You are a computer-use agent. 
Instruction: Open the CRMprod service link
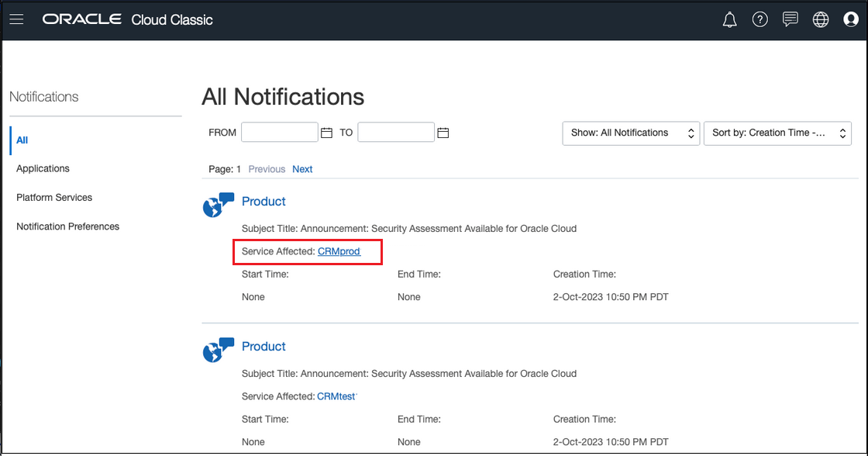click(x=339, y=251)
